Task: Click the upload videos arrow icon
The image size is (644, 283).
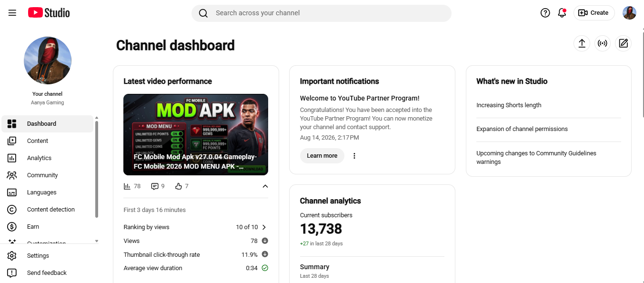Action: tap(582, 43)
